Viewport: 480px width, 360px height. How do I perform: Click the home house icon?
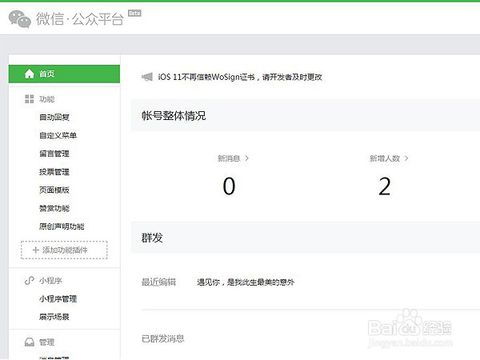tap(29, 74)
